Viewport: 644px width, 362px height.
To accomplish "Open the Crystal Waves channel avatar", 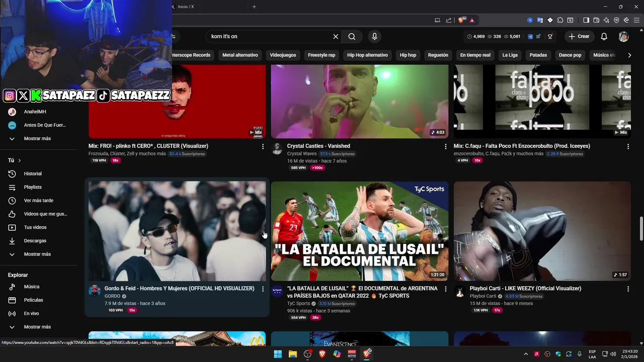I will [277, 149].
